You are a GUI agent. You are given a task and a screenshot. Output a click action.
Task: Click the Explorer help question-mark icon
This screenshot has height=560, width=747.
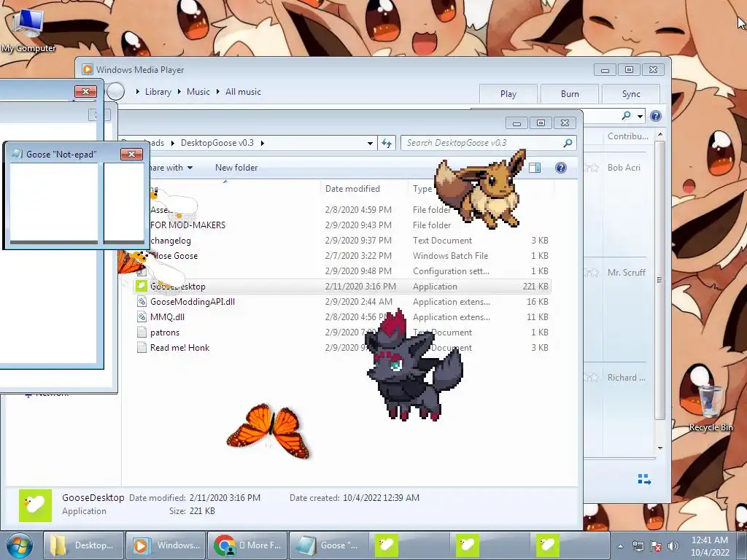561,168
